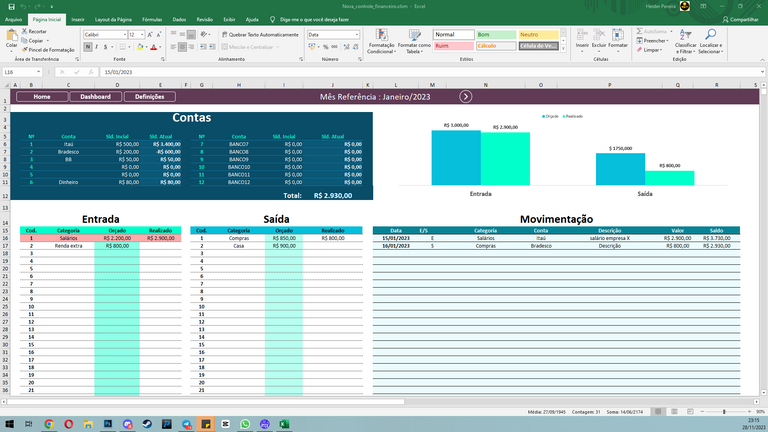The height and width of the screenshot is (432, 768).
Task: Toggle italic (I) formatting
Action: click(96, 47)
